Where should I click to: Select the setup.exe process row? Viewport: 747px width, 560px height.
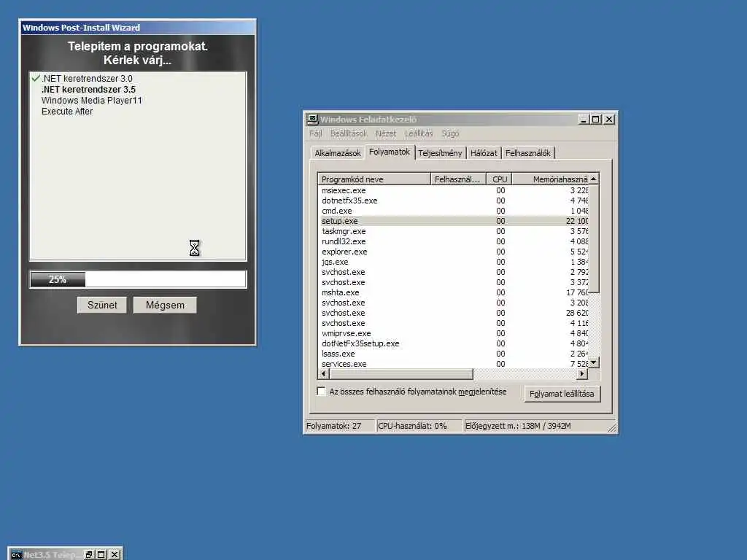click(453, 221)
